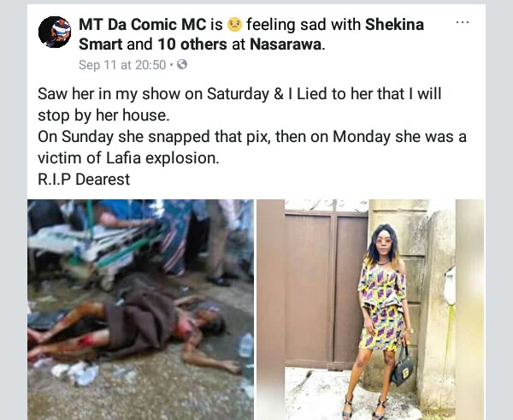Open the Nasarawa location page
513x420 pixels.
[286, 44]
